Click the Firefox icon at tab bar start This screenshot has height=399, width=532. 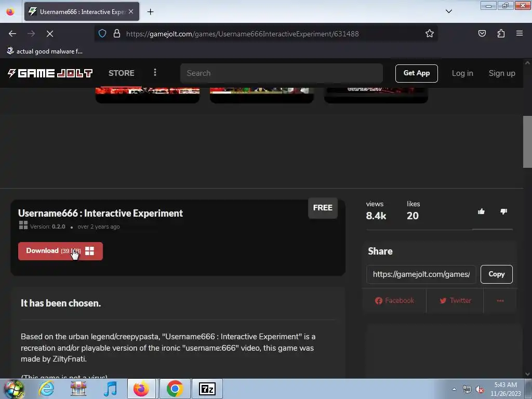(10, 11)
